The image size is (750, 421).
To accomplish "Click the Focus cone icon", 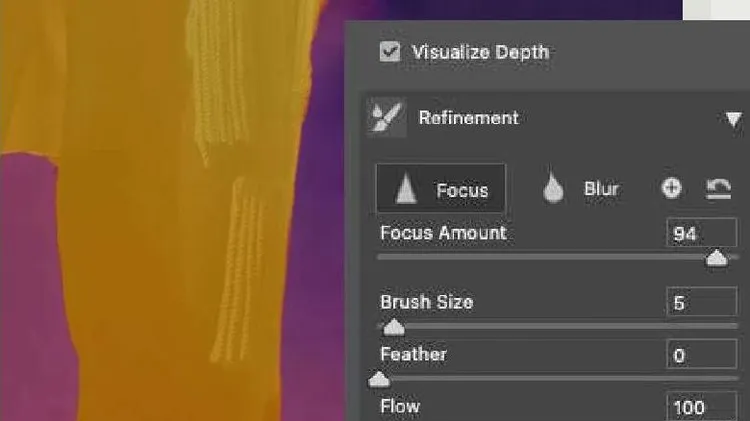I will tap(406, 188).
